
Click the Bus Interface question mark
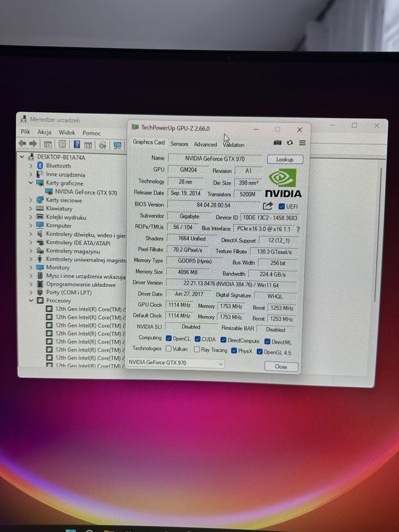[298, 229]
